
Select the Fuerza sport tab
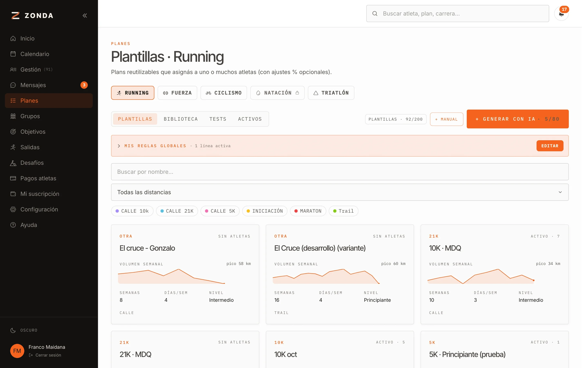(177, 93)
